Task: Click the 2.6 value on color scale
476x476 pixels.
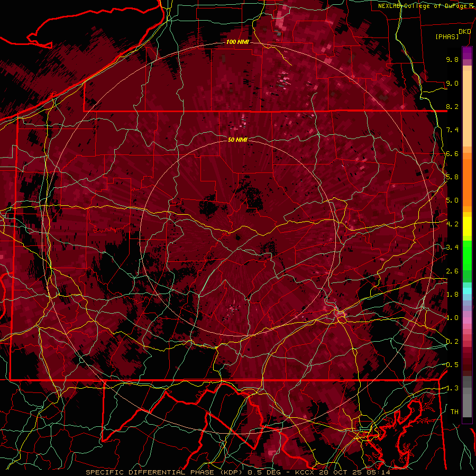Action: [452, 271]
